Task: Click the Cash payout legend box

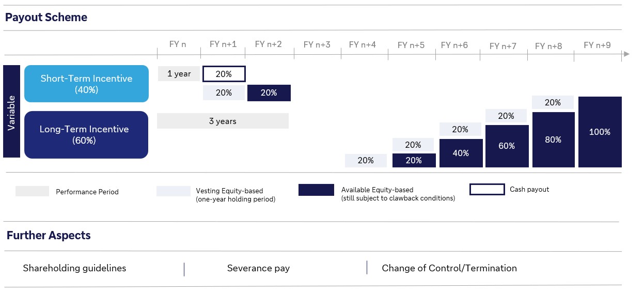Action: tap(486, 190)
